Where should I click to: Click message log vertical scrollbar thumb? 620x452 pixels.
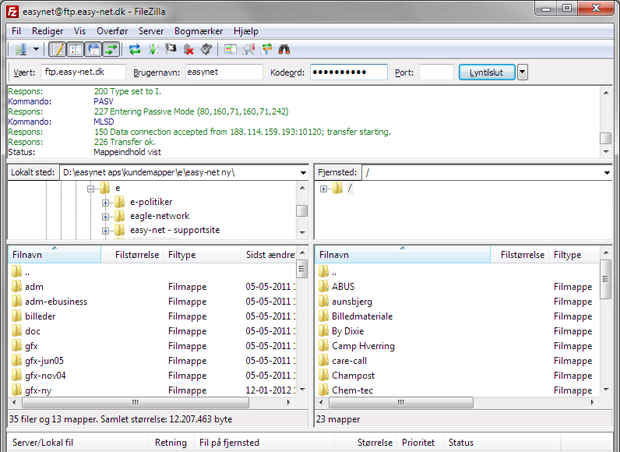(x=605, y=138)
